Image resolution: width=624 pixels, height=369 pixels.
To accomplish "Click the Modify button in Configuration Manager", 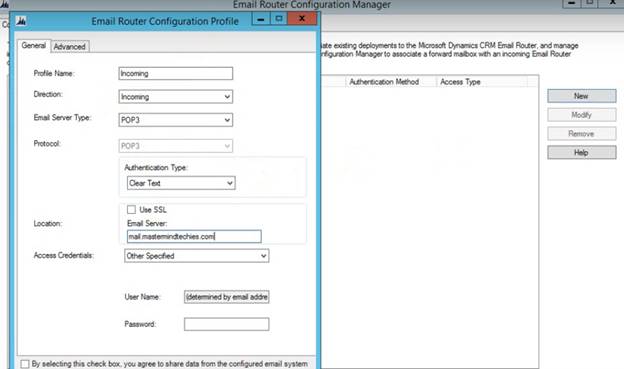I will click(581, 115).
